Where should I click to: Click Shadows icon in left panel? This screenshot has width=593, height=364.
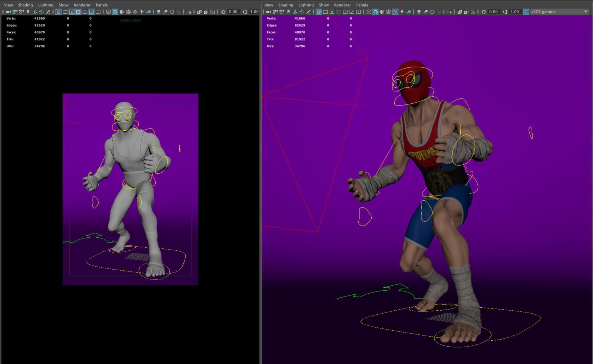click(148, 12)
